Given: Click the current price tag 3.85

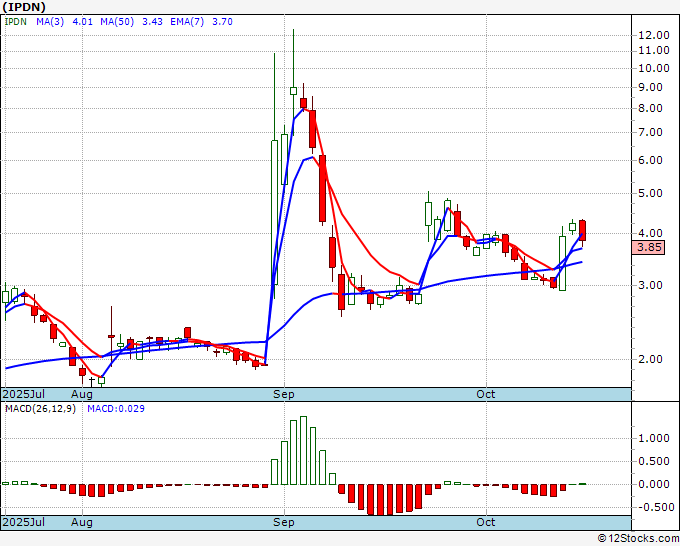Looking at the screenshot, I should (x=649, y=248).
